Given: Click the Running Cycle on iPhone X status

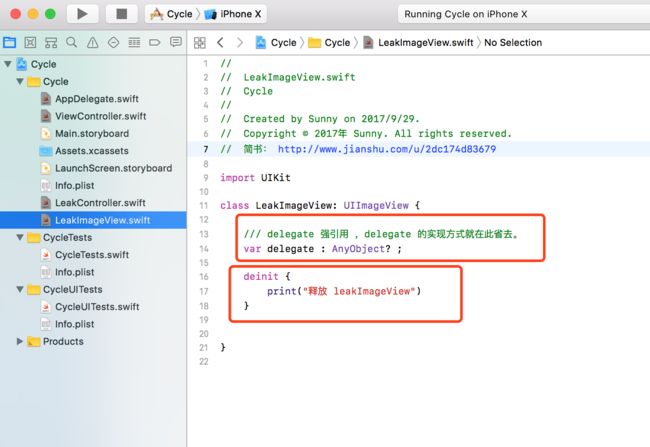Looking at the screenshot, I should pos(466,14).
